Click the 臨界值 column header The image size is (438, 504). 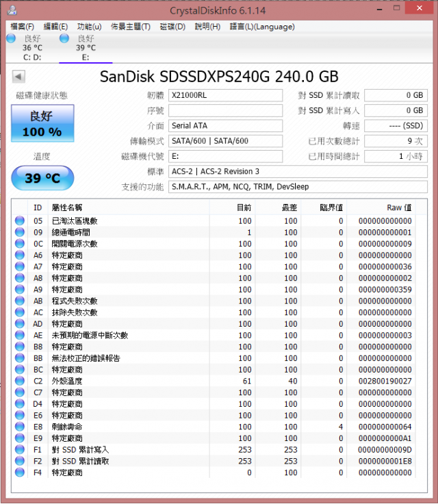(x=324, y=207)
